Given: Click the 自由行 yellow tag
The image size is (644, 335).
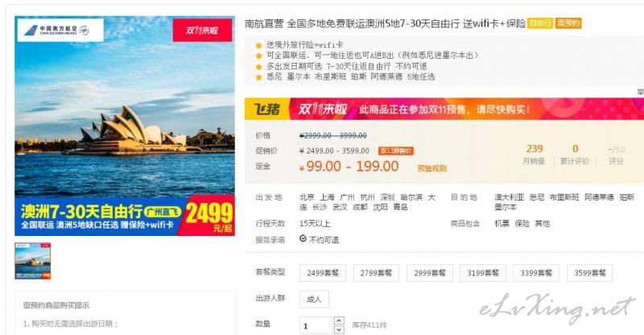Looking at the screenshot, I should coord(540,23).
